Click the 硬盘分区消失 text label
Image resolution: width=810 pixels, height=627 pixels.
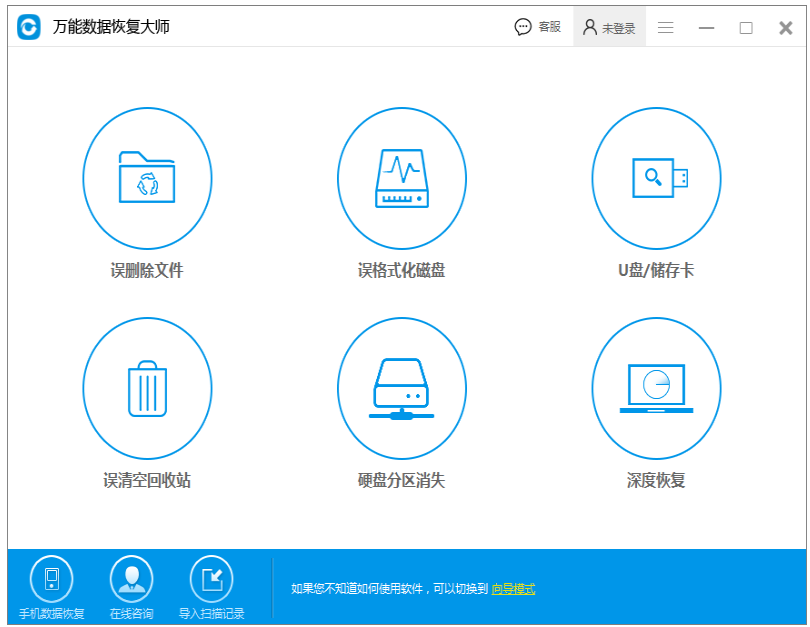[x=402, y=480]
